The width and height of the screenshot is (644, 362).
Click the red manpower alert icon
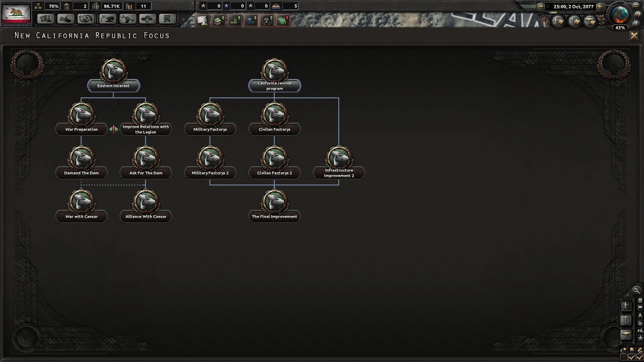pyautogui.click(x=283, y=21)
